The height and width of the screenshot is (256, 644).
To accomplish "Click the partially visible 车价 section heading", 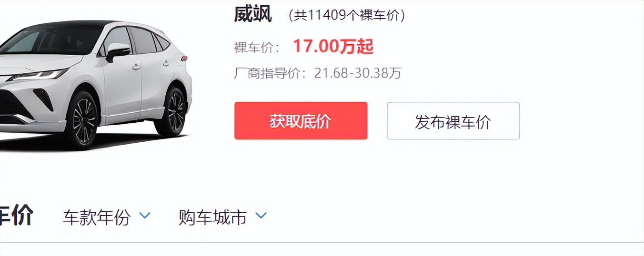I will pyautogui.click(x=16, y=216).
